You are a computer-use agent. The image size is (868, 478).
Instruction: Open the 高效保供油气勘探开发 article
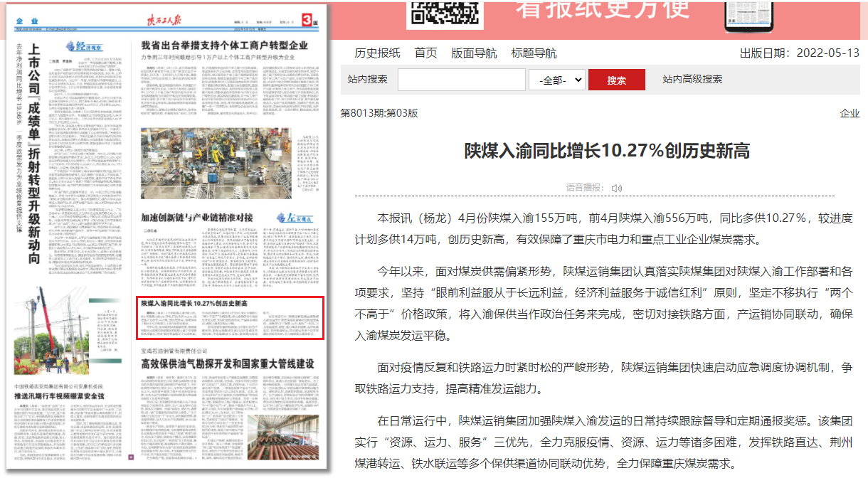click(x=227, y=363)
